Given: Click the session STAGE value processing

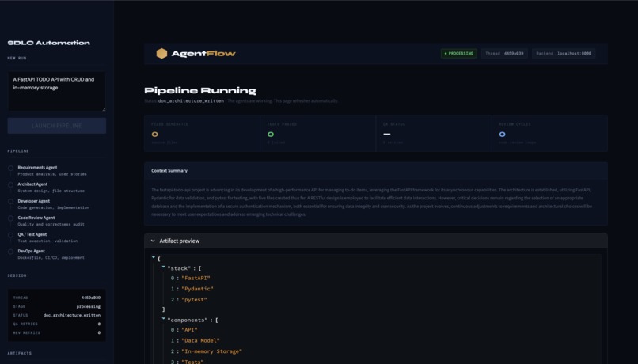Looking at the screenshot, I should pyautogui.click(x=89, y=307).
